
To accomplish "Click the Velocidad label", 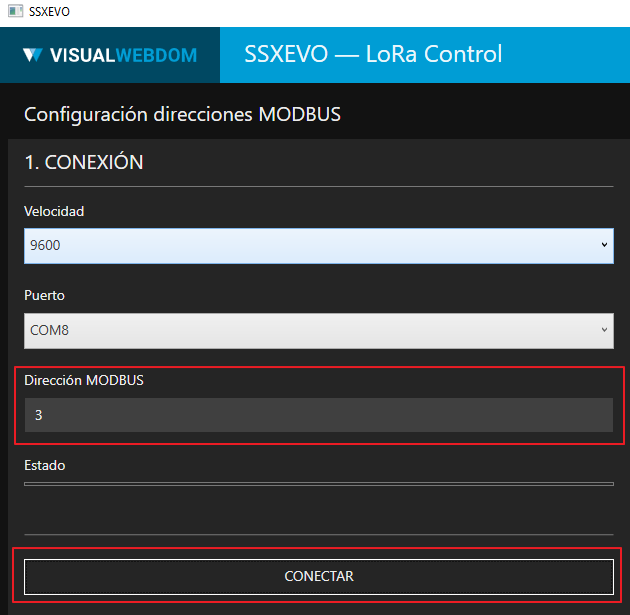I will tap(54, 211).
